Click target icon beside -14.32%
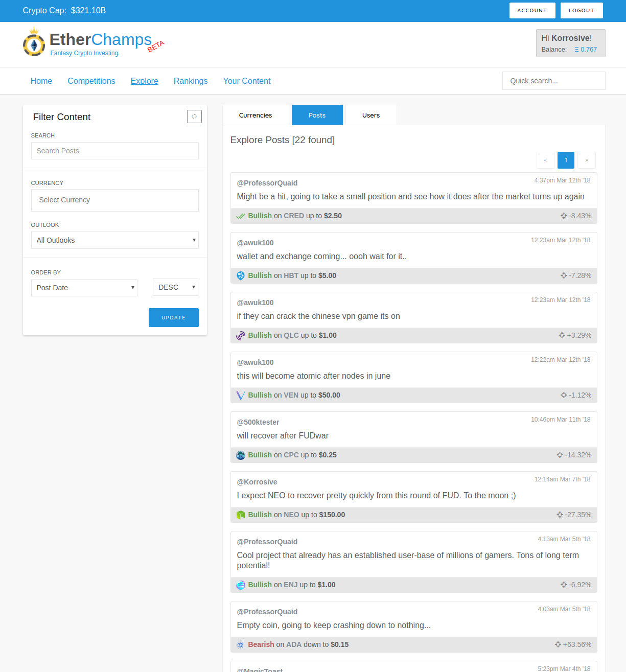 coord(560,455)
